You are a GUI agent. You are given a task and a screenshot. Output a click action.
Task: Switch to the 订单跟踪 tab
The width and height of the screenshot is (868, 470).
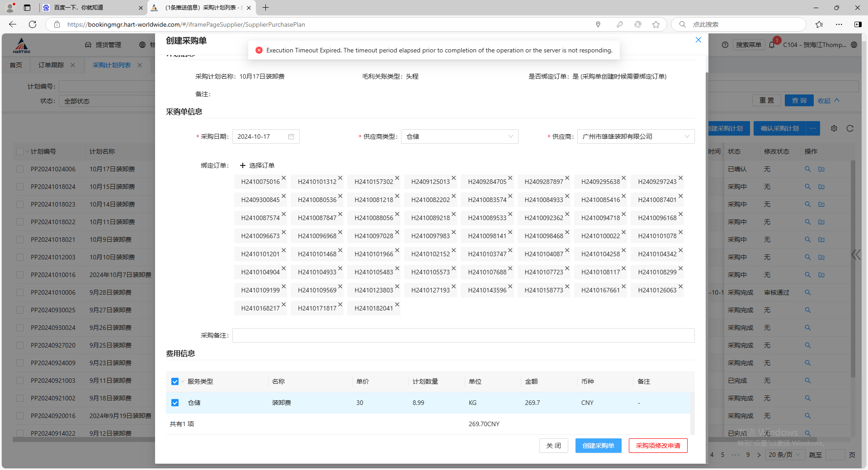click(x=51, y=65)
